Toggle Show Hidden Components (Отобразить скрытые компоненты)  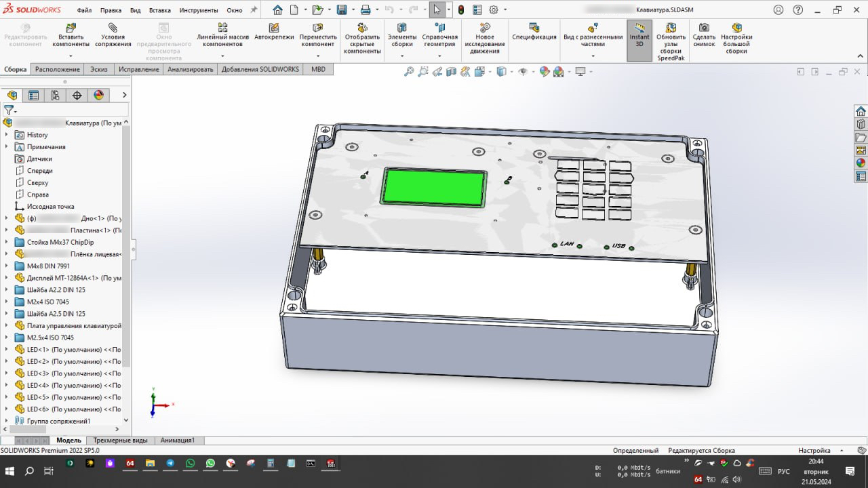coord(362,28)
